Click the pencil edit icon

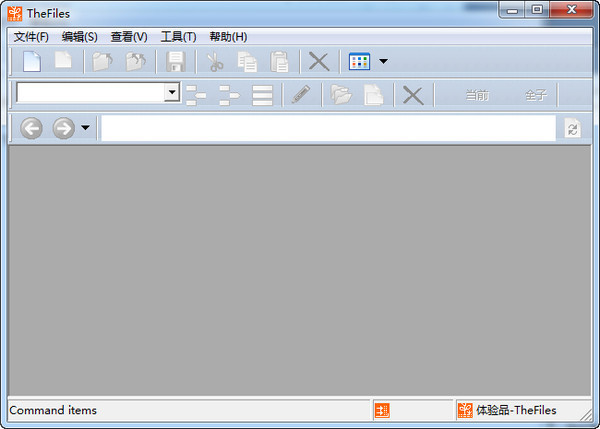(301, 94)
